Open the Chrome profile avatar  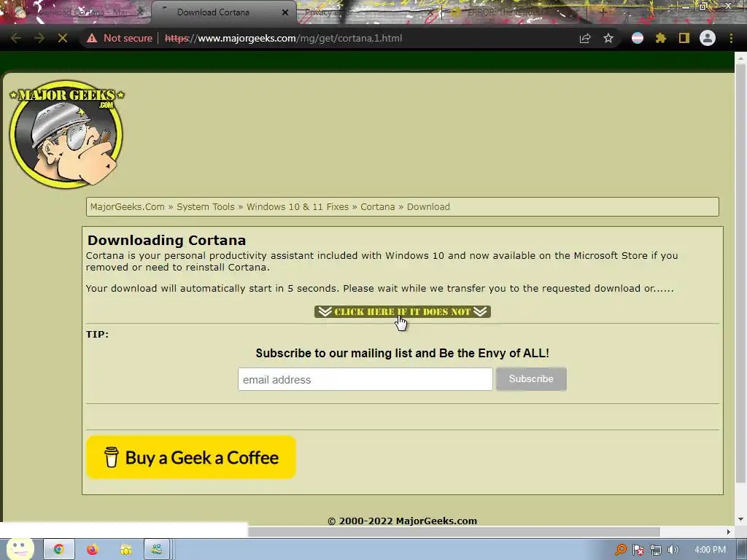708,38
